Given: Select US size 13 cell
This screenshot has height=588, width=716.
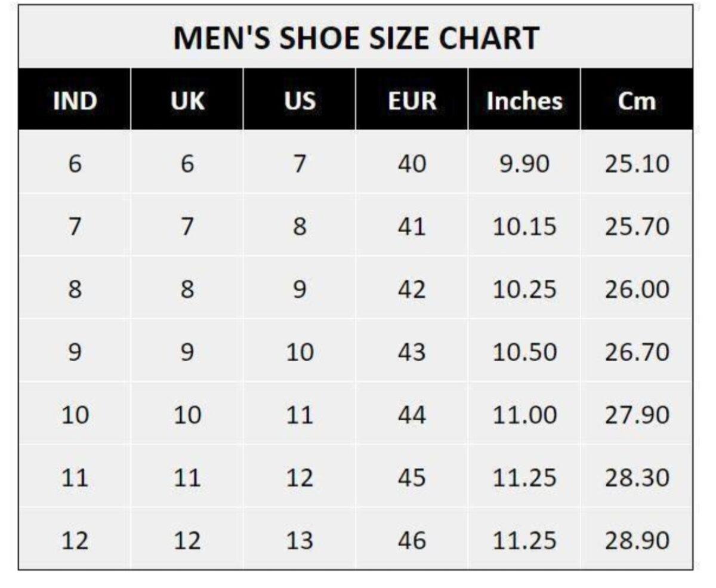Looking at the screenshot, I should [x=300, y=541].
